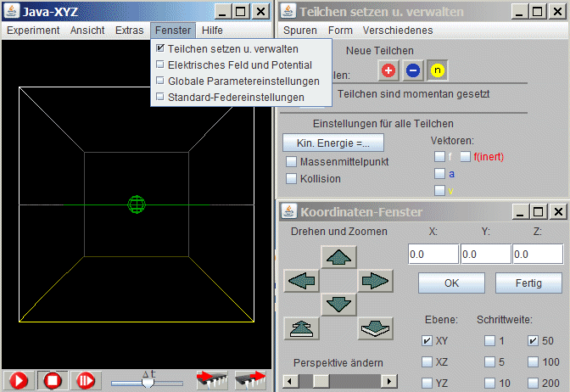Confirm coordinates with OK button
The image size is (570, 392).
pyautogui.click(x=451, y=283)
